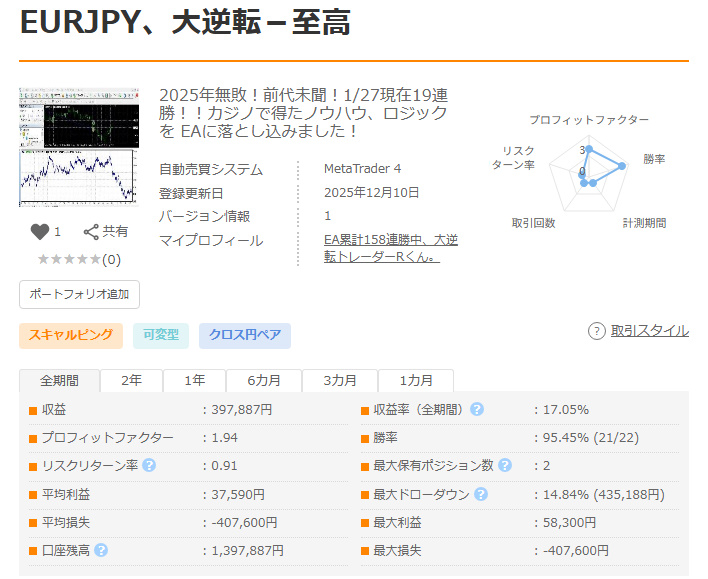This screenshot has height=579, width=708.
Task: Switch to the 1年 tab
Action: click(x=195, y=380)
